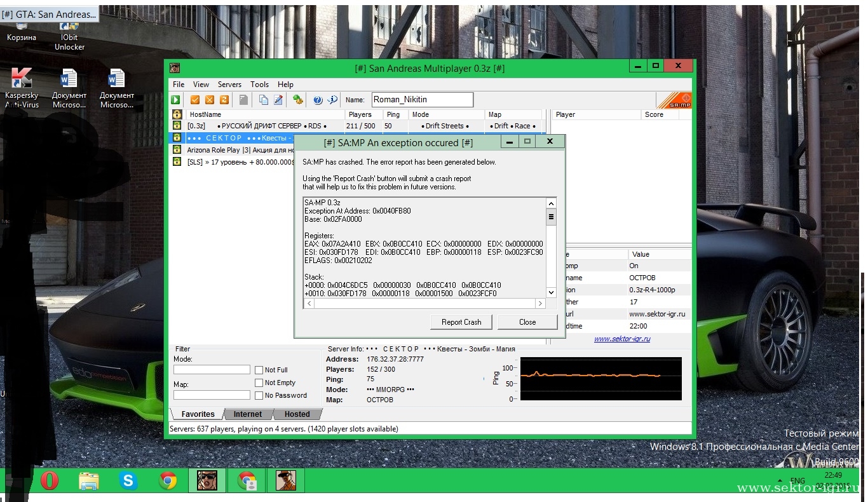Click the crash report horizontal scroll-left arrow
This screenshot has width=868, height=502.
tap(309, 304)
